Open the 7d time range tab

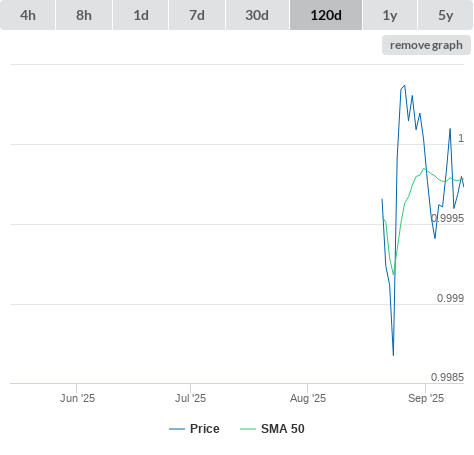tap(197, 15)
